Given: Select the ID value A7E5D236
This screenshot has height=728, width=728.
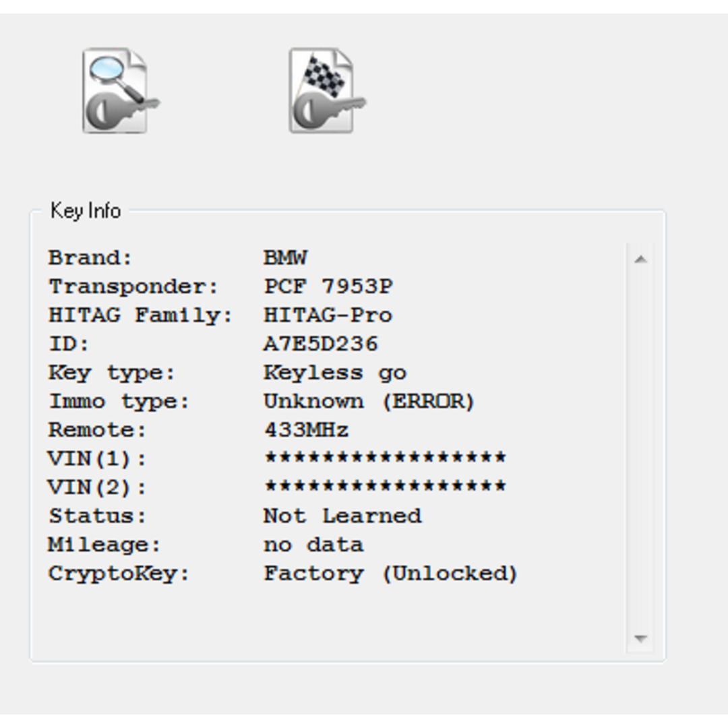Looking at the screenshot, I should [321, 344].
